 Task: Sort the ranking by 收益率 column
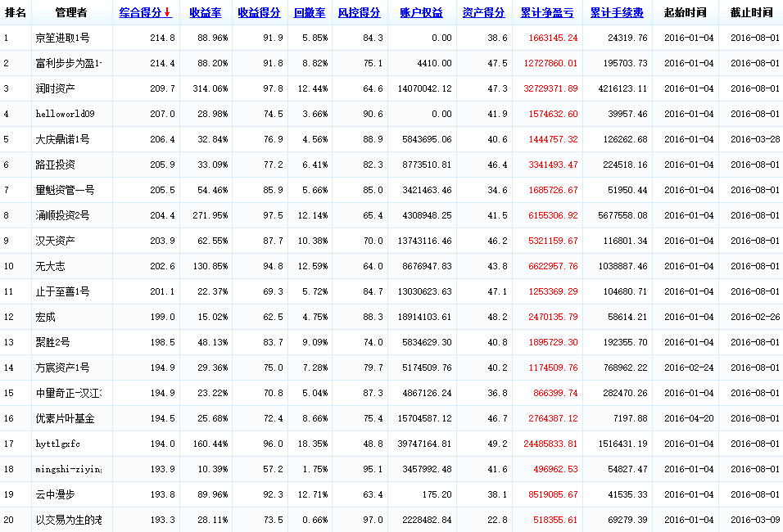206,12
